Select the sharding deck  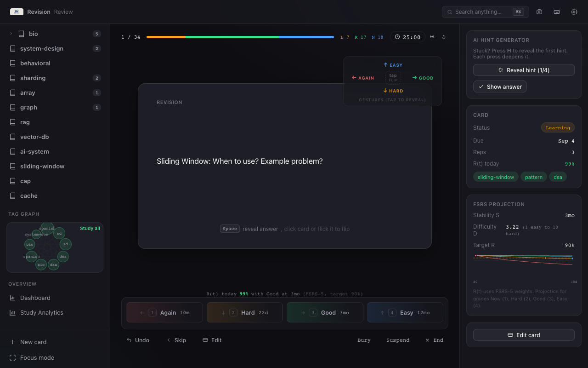55,78
